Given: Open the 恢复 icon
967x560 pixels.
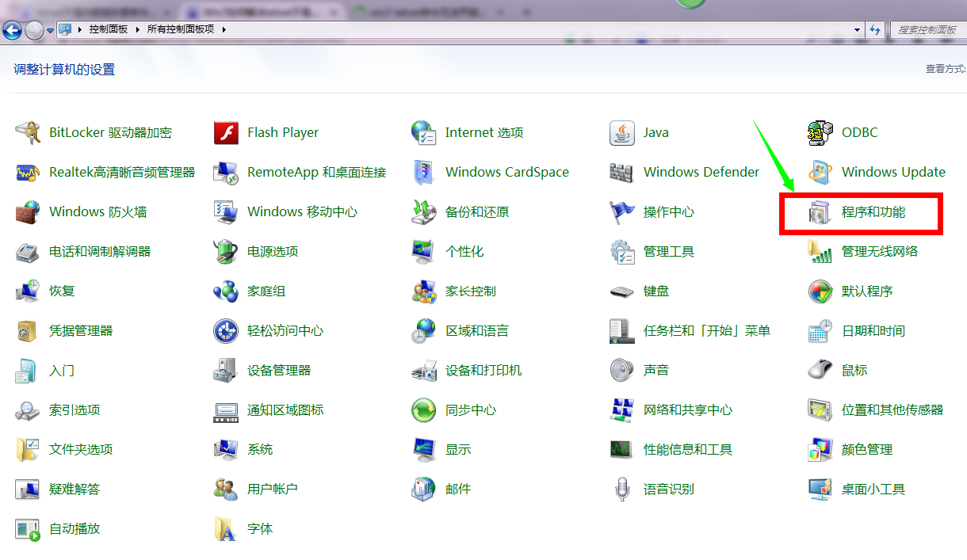Looking at the screenshot, I should (28, 291).
